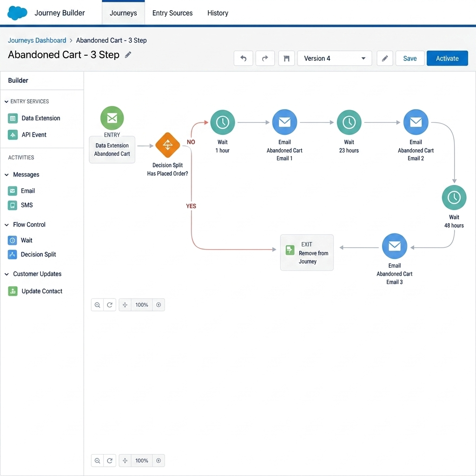Click the green Entry source envelope icon

pos(112,118)
